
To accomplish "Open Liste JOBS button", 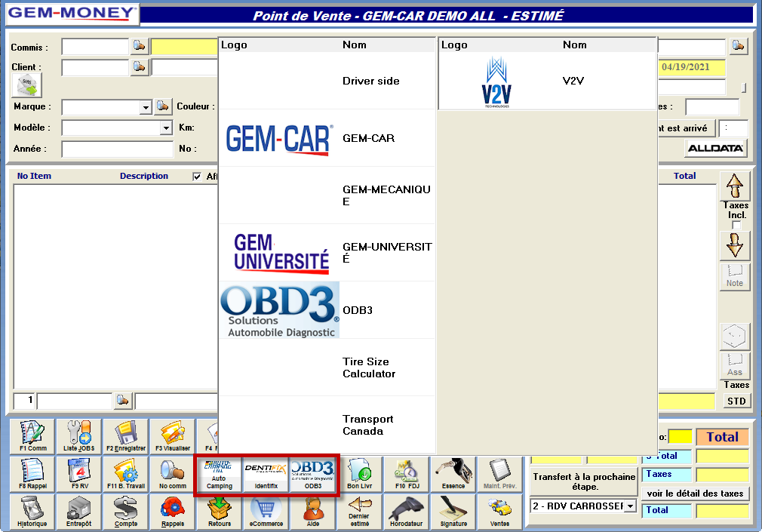I will click(78, 436).
